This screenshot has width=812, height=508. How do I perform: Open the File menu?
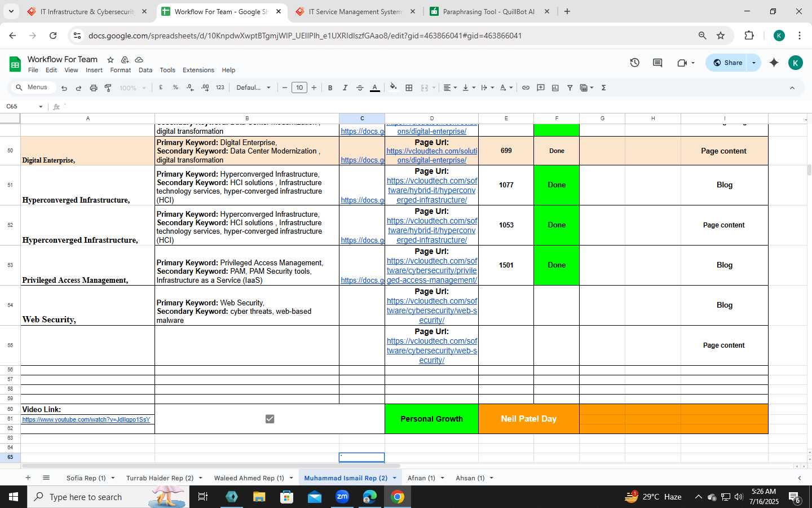[x=33, y=70]
